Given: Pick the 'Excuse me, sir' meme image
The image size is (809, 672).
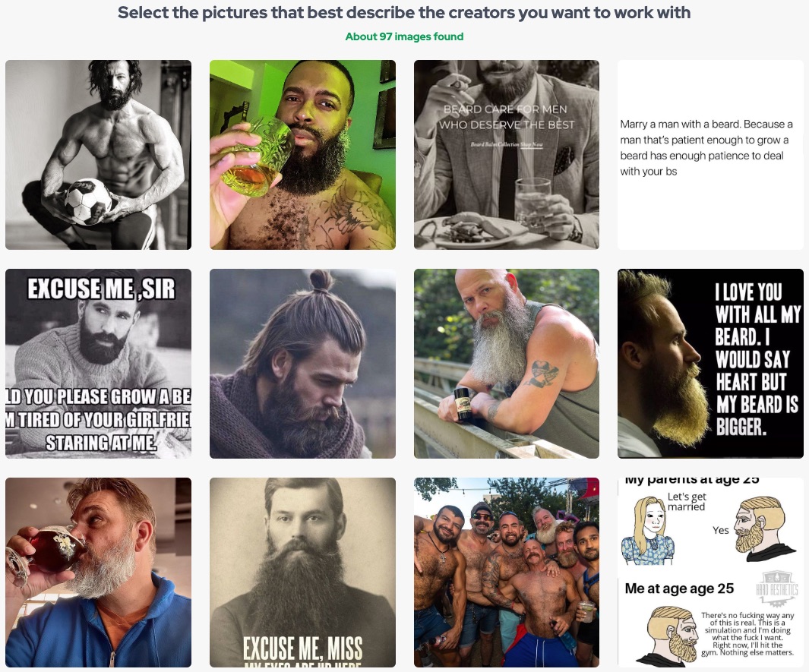Looking at the screenshot, I should click(x=98, y=363).
